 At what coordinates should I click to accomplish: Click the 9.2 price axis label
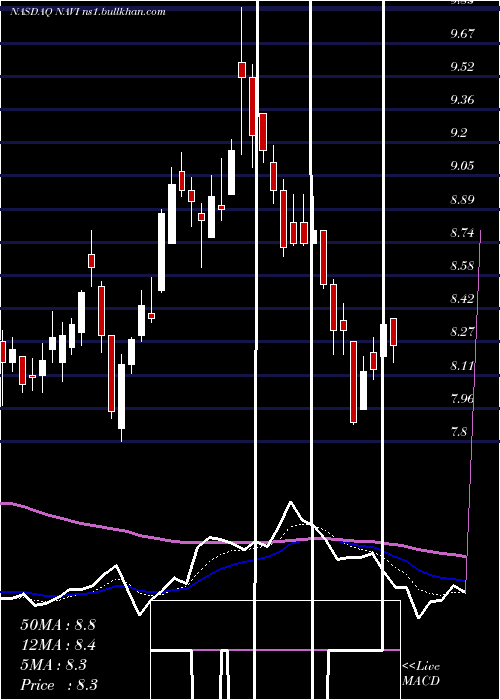coord(459,133)
